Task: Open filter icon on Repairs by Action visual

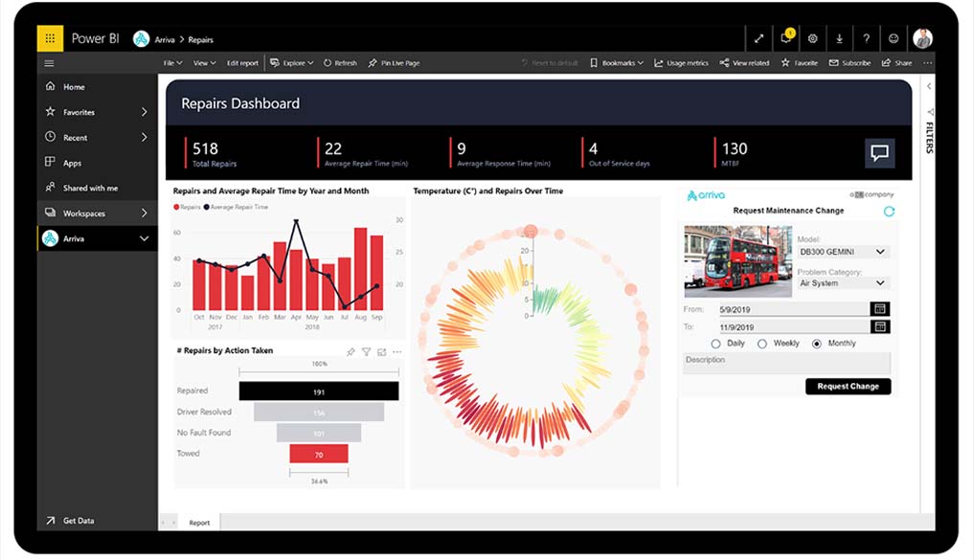Action: point(367,352)
